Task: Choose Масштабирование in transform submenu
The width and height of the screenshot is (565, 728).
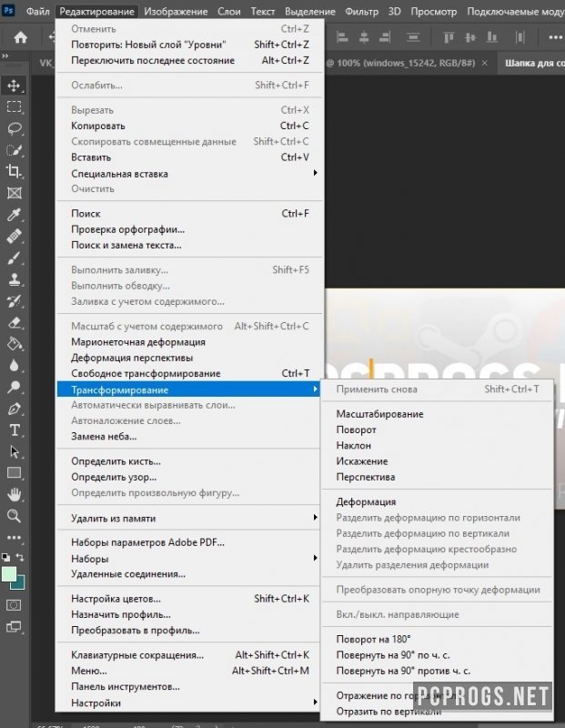Action: pos(438,414)
